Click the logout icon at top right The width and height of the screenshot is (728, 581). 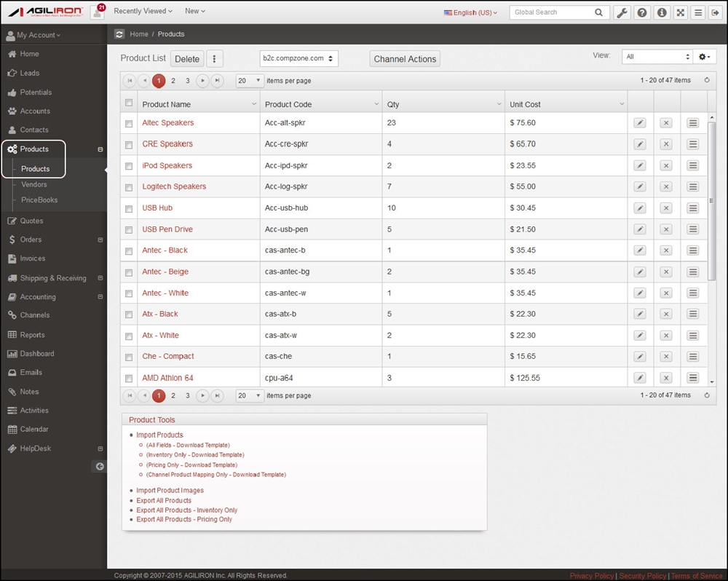(x=716, y=12)
